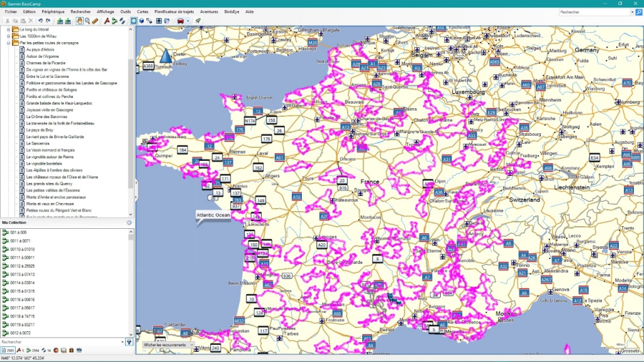
Task: Select the Measure ruler tool
Action: 95,21
